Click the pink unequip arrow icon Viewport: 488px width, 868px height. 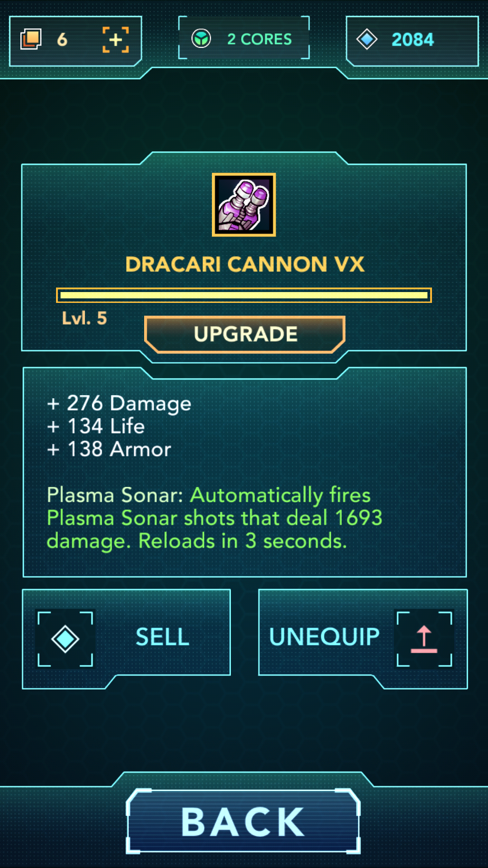point(424,639)
